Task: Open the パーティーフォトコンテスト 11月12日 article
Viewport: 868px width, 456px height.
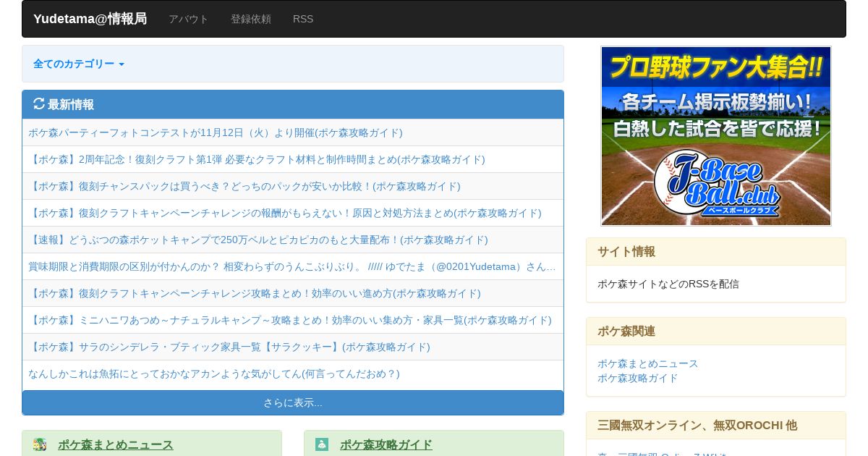Action: pos(216,132)
